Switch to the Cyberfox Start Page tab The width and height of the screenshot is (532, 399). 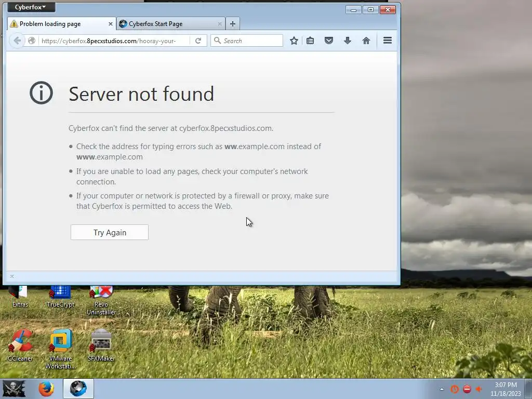click(170, 24)
